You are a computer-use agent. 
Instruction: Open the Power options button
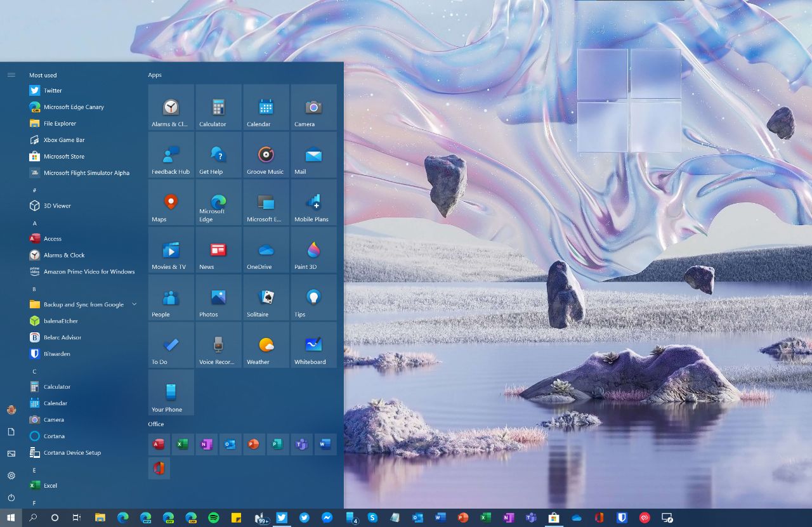coord(11,498)
